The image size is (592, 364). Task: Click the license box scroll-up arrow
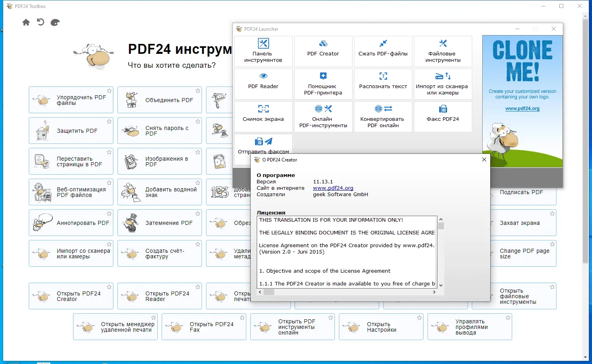tap(441, 219)
